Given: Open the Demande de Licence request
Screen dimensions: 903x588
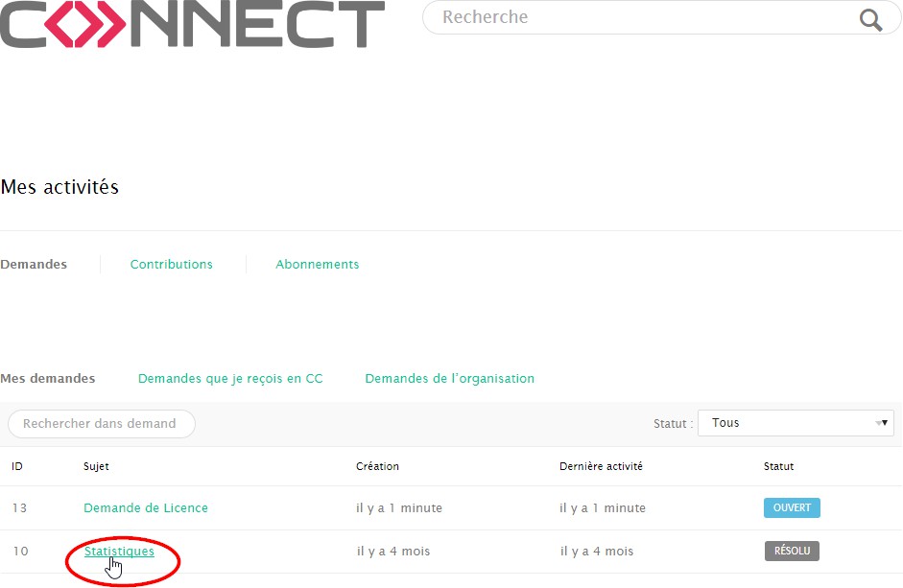Looking at the screenshot, I should [x=146, y=508].
